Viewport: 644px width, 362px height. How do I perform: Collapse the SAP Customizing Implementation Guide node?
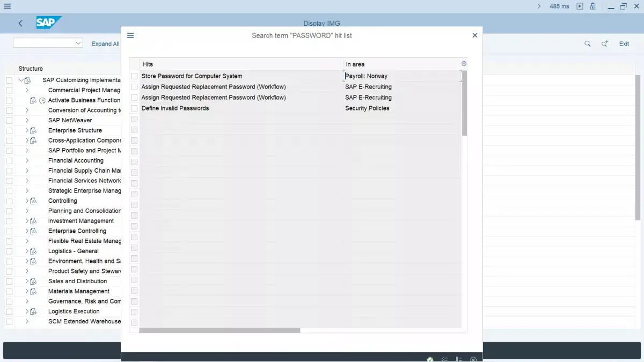click(x=21, y=80)
